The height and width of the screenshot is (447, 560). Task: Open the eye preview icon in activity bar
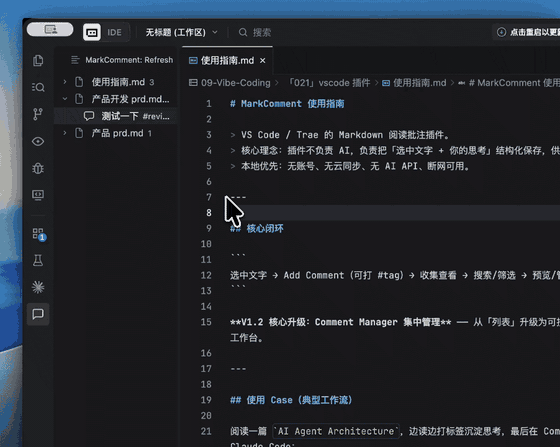38,141
